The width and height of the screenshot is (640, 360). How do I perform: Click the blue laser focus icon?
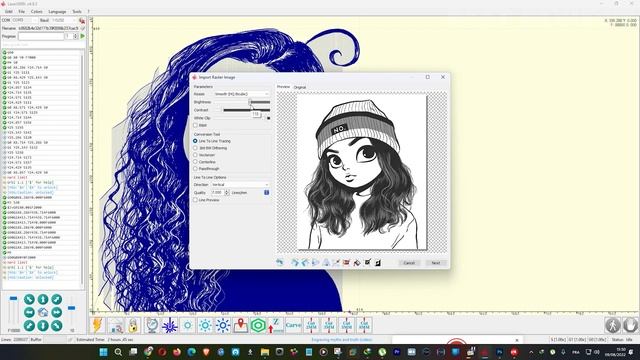(169, 325)
